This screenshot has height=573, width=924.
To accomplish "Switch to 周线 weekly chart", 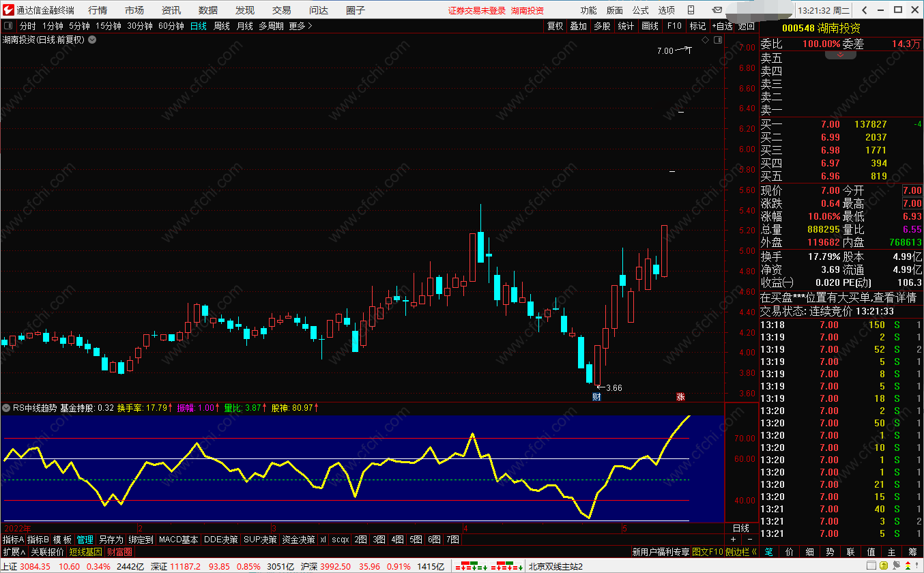I will tap(222, 26).
